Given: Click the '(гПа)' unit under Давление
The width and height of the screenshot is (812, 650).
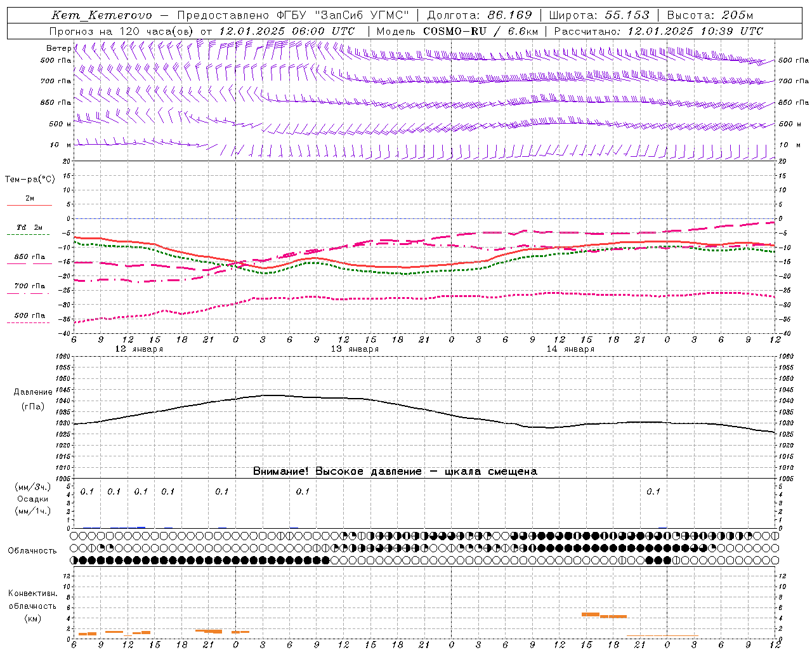Looking at the screenshot, I should [x=32, y=406].
